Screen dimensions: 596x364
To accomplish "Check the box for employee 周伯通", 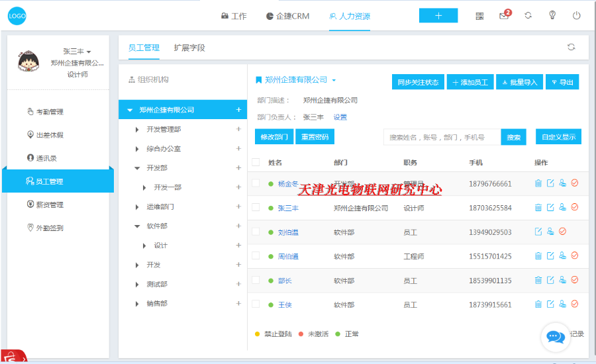I will point(256,255).
